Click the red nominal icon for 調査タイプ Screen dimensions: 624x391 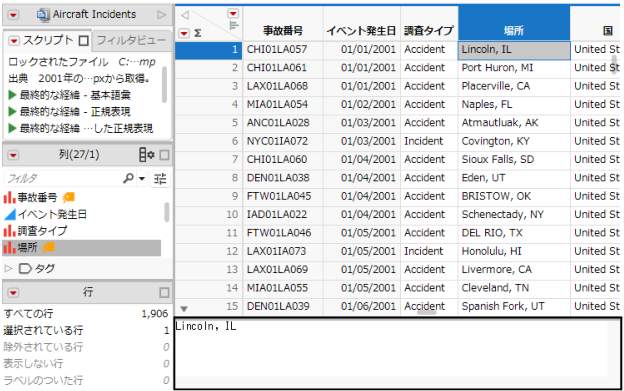pos(10,231)
